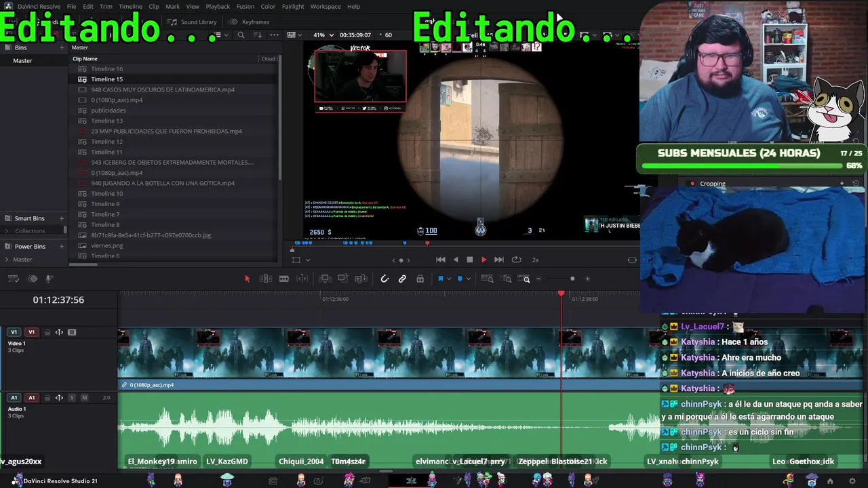Toggle timeline snapping magnet
This screenshot has height=488, width=868.
[x=384, y=279]
